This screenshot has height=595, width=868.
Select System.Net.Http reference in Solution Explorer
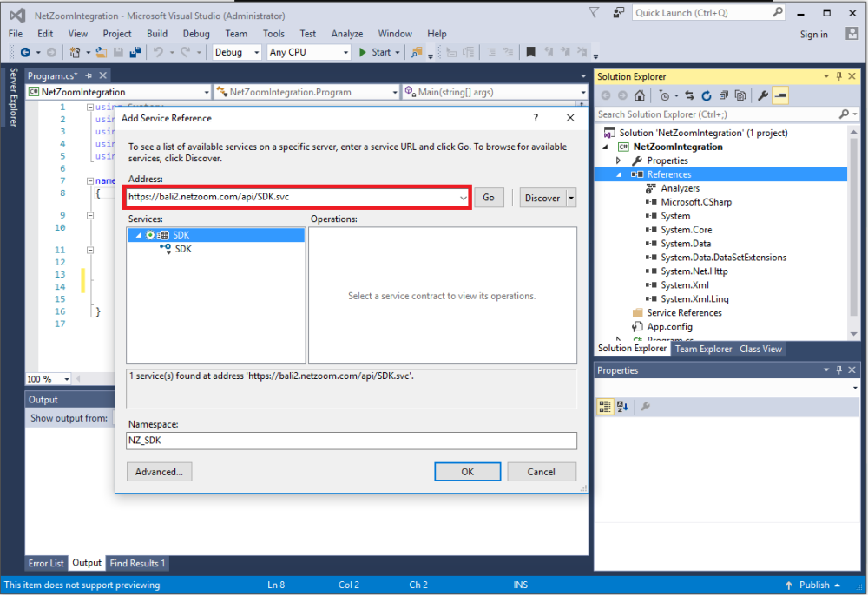click(x=694, y=271)
